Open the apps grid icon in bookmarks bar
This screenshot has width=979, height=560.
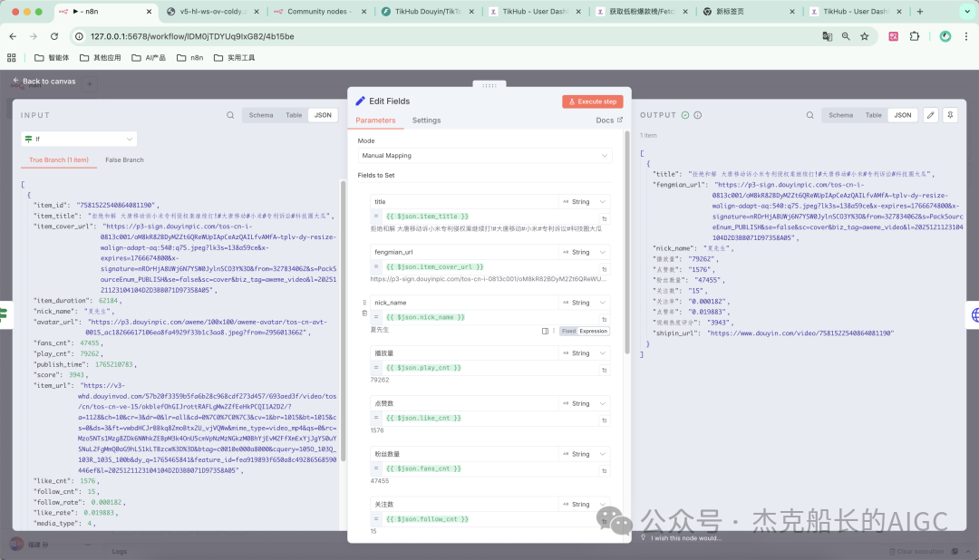click(11, 57)
